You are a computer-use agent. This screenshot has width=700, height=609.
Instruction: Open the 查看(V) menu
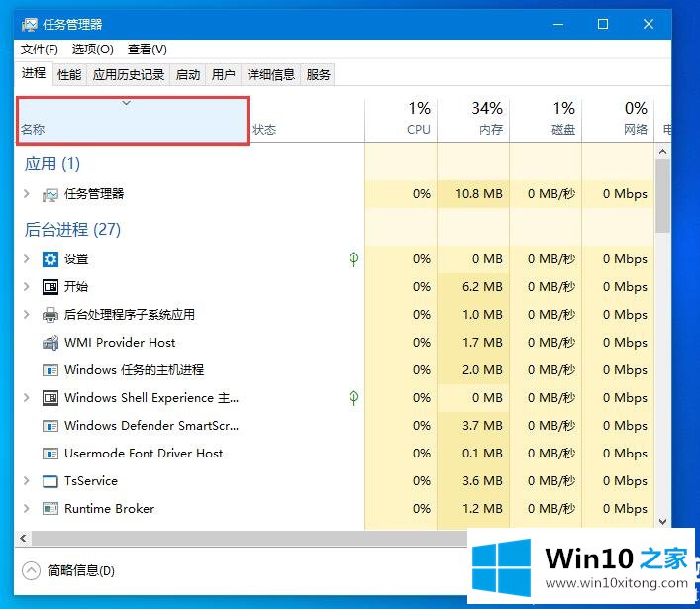point(147,50)
